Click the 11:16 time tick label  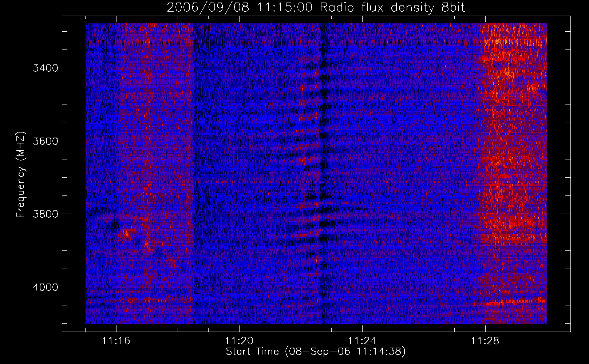[x=116, y=341]
